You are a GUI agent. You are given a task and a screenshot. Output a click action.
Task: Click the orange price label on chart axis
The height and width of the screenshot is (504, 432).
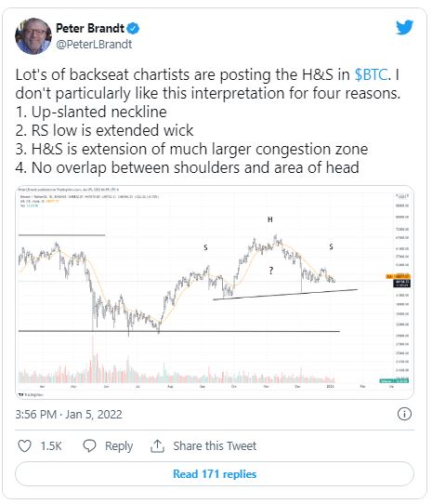pos(398,276)
